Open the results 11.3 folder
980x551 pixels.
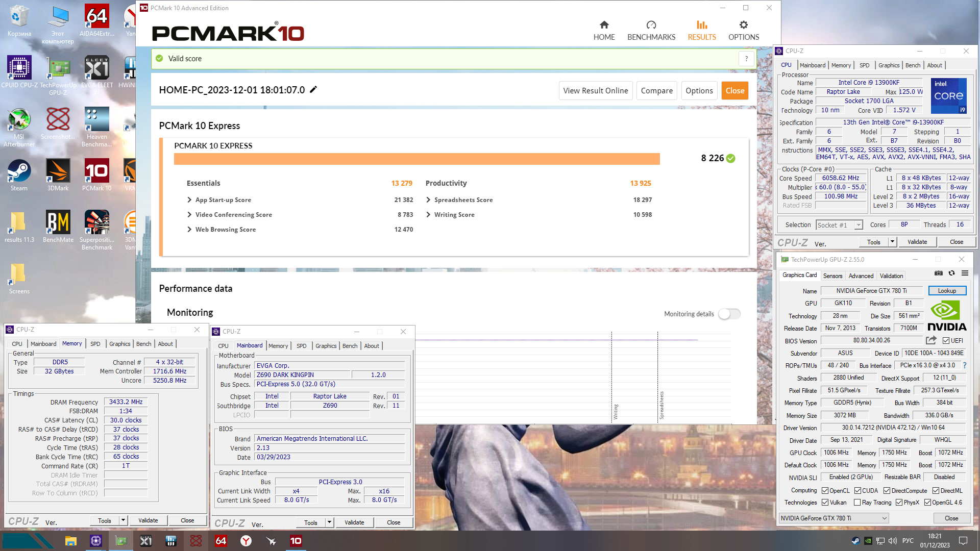pyautogui.click(x=19, y=227)
